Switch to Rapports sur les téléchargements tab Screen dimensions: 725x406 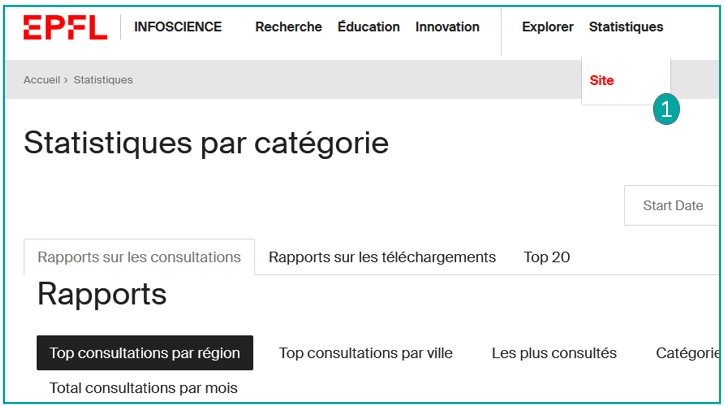[382, 257]
